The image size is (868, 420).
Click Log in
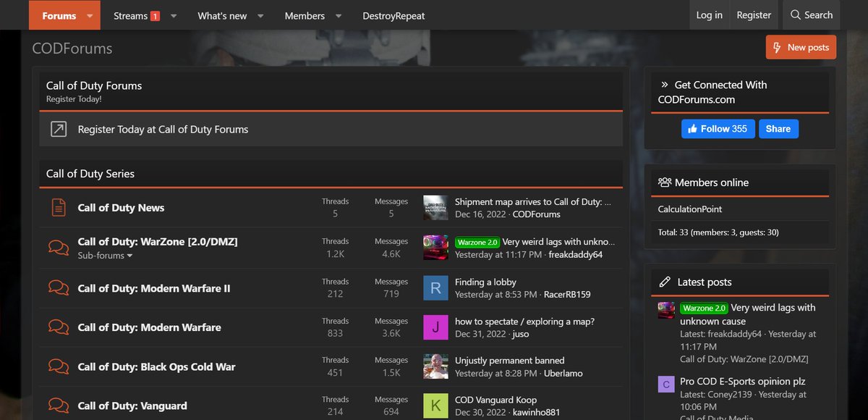pos(709,15)
